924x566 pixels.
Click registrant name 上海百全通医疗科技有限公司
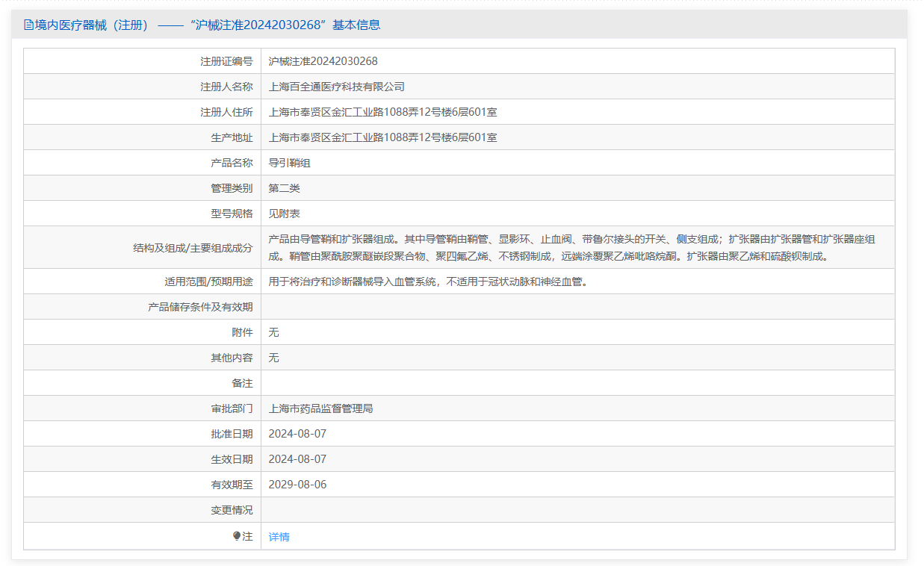[x=337, y=87]
